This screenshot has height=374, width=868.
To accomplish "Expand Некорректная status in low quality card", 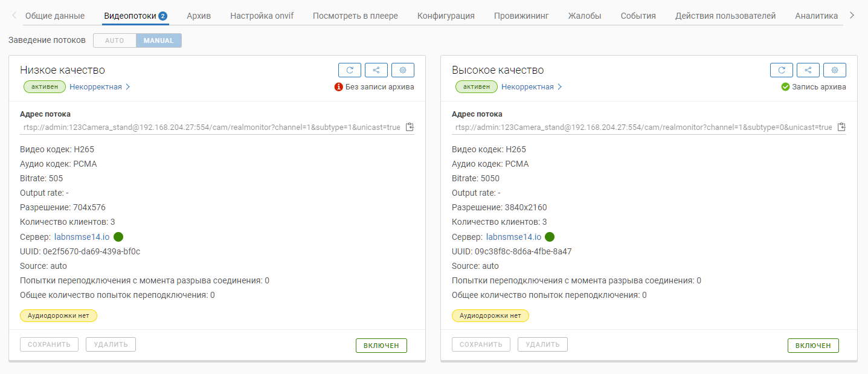I will (100, 87).
